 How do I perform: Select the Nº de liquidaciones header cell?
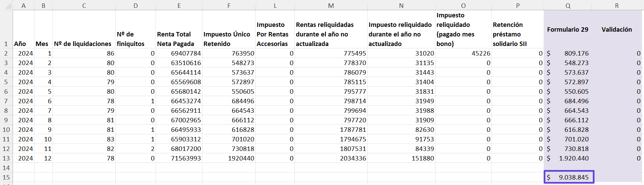84,44
